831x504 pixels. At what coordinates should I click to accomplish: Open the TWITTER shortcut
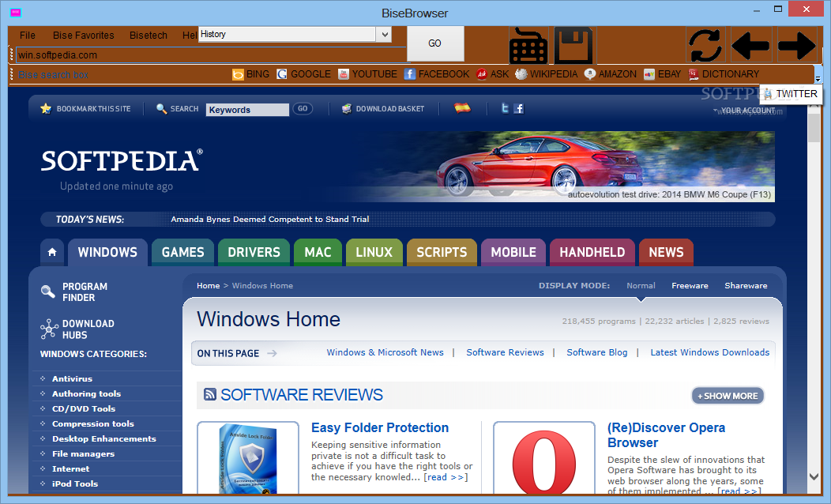tap(791, 94)
